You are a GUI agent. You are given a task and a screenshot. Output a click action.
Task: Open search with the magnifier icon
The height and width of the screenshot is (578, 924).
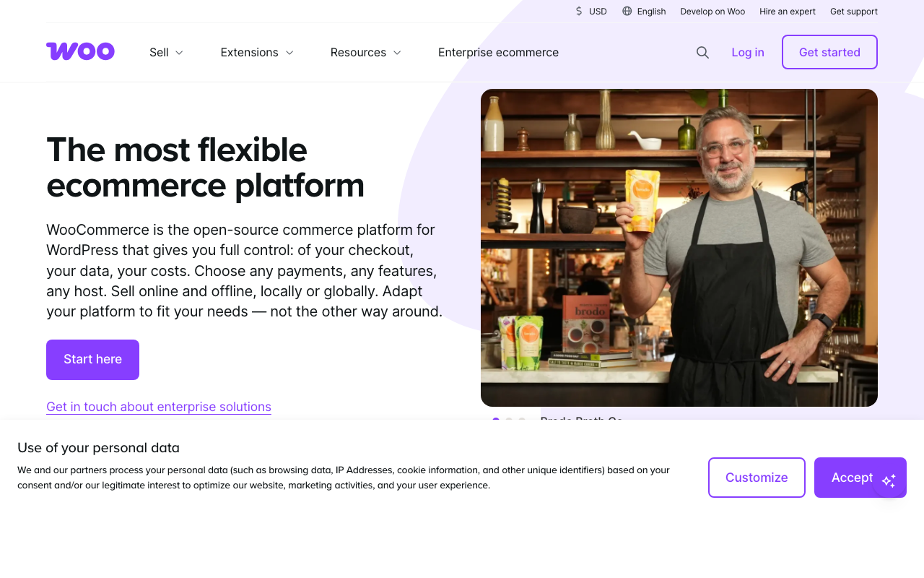point(702,52)
